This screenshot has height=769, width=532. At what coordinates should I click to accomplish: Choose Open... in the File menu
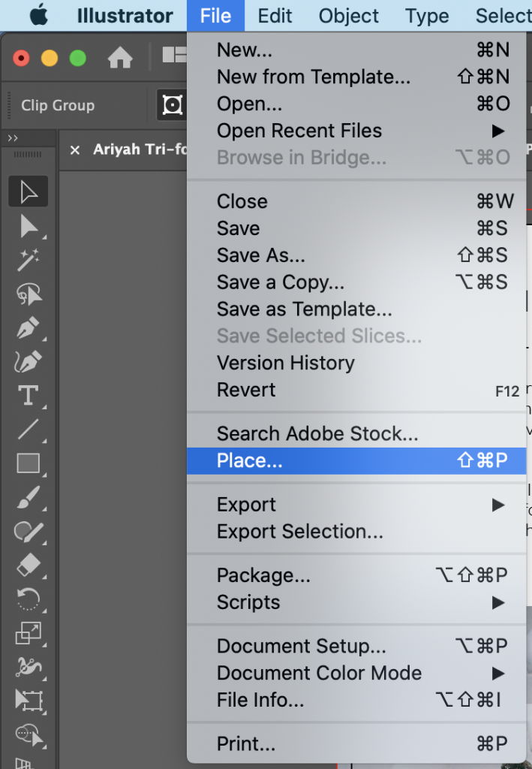pyautogui.click(x=356, y=104)
